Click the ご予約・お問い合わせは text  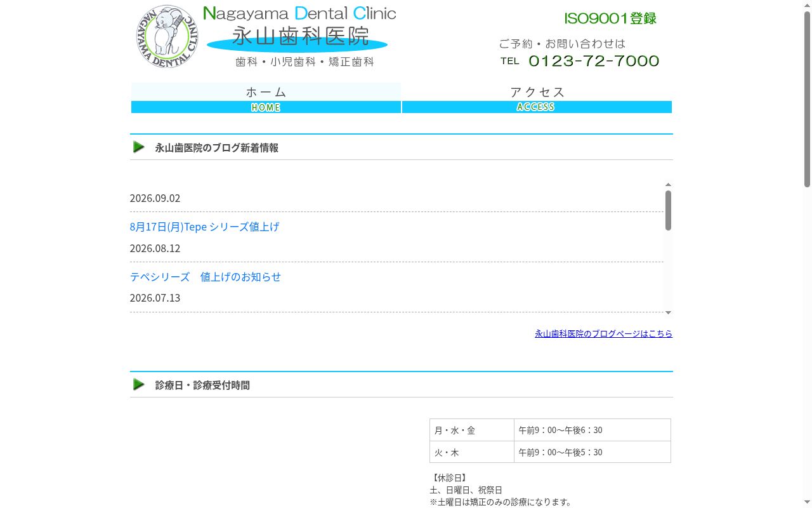click(562, 44)
